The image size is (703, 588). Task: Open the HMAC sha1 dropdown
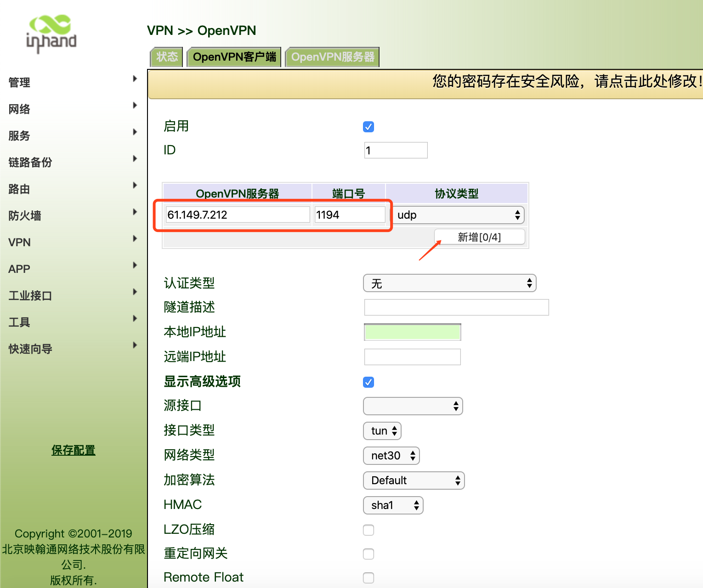[393, 505]
